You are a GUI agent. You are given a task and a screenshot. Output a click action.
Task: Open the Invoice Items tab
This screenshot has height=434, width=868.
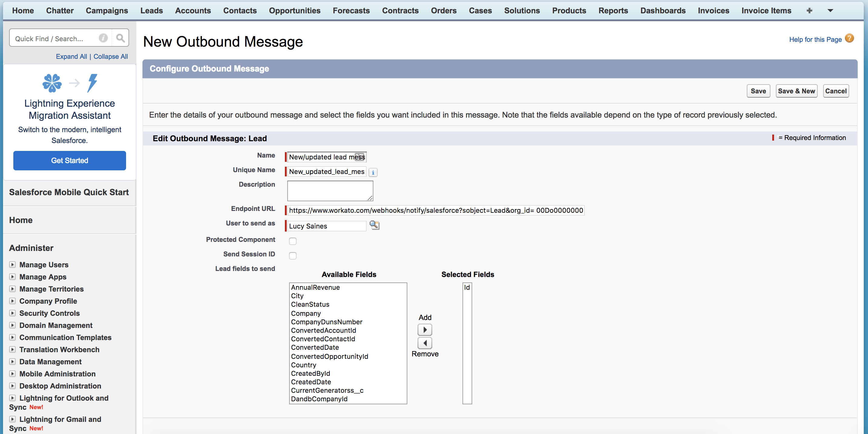point(766,11)
